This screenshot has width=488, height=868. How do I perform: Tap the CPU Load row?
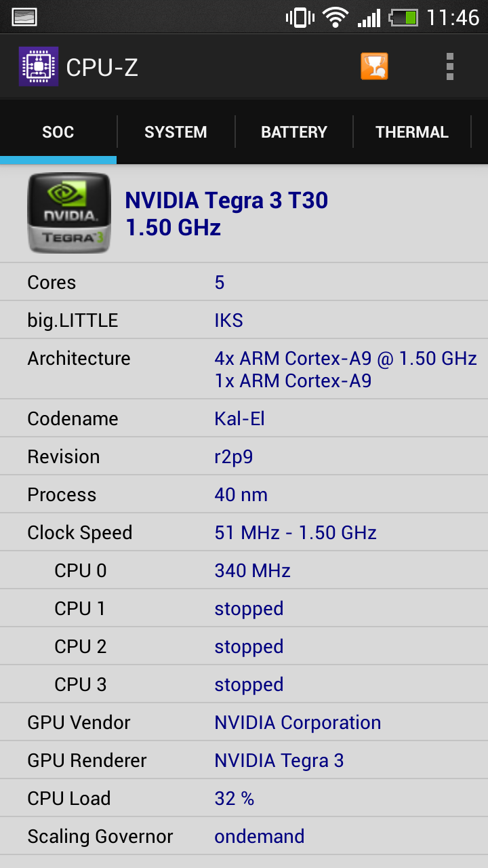click(x=244, y=798)
